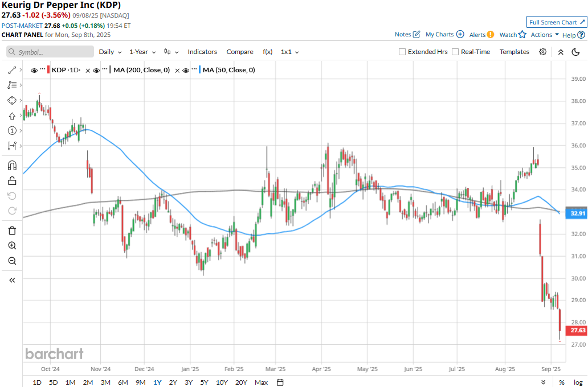The height and width of the screenshot is (387, 588).
Task: Select the 1D time range
Action: [37, 382]
